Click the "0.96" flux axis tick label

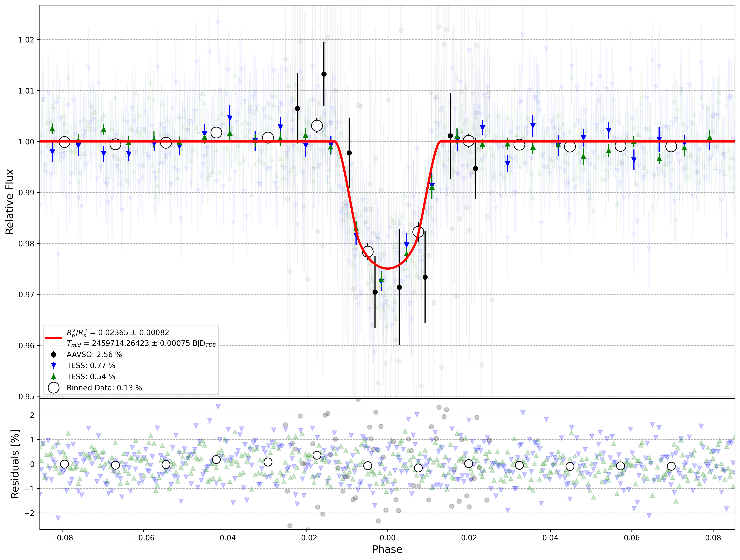click(x=27, y=346)
